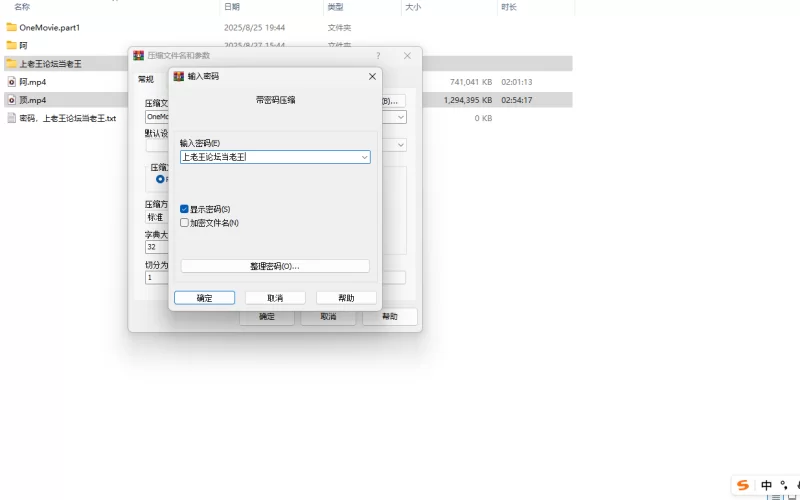This screenshot has width=800, height=500.
Task: Click the 0 KB size of txt file
Action: coord(483,118)
